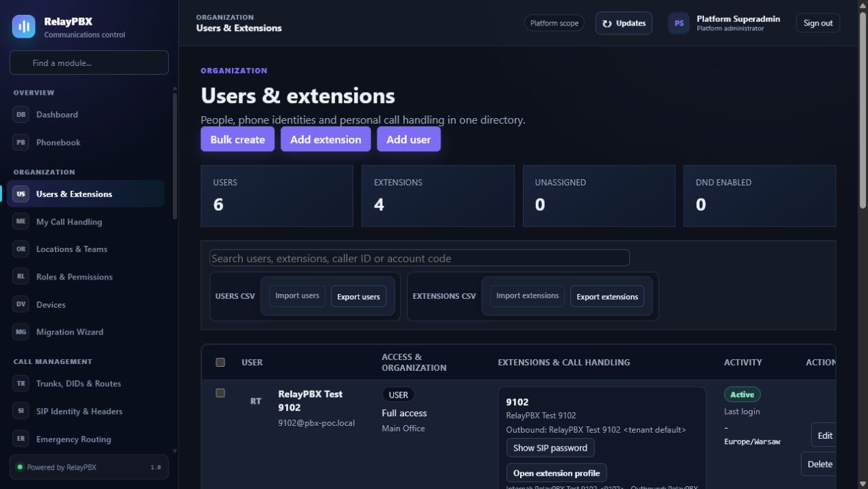Viewport: 868px width, 489px height.
Task: Click the ER icon beside Emergency Routing
Action: point(21,439)
